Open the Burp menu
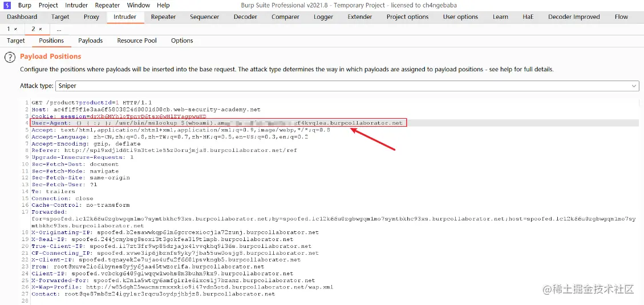This screenshot has height=305, width=644. pyautogui.click(x=25, y=5)
